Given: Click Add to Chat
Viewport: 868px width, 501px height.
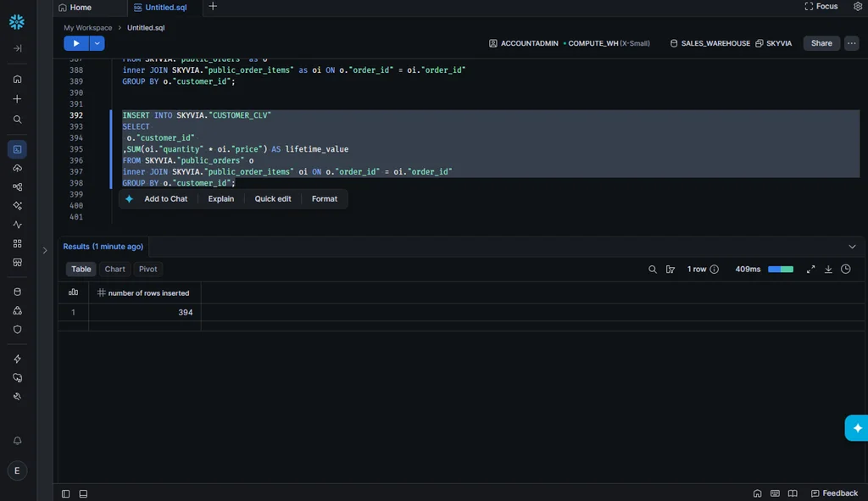Looking at the screenshot, I should pos(165,198).
